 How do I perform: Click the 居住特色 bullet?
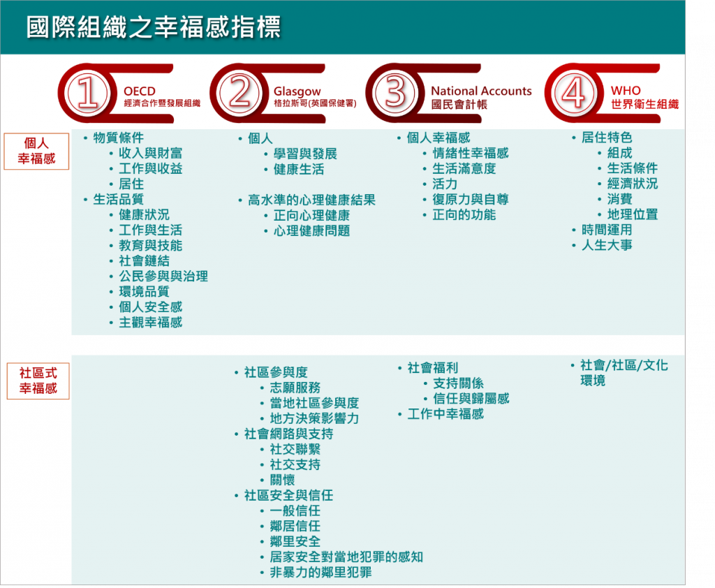click(x=607, y=138)
